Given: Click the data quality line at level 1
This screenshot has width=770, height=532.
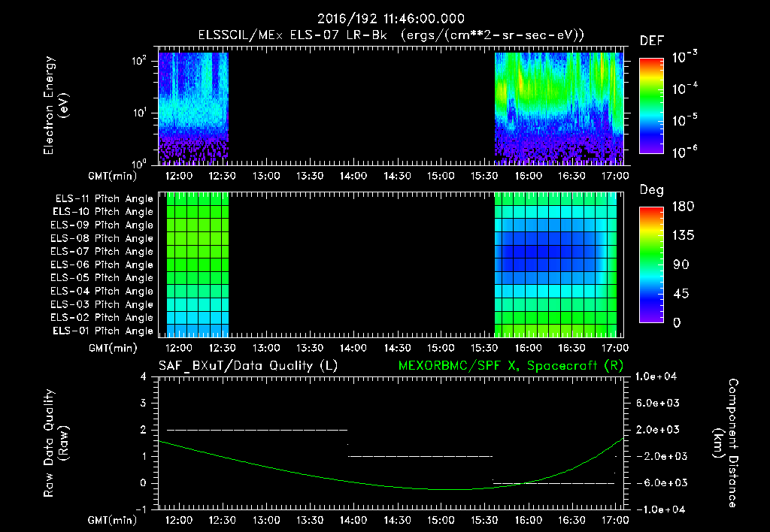Looking at the screenshot, I should (420, 456).
